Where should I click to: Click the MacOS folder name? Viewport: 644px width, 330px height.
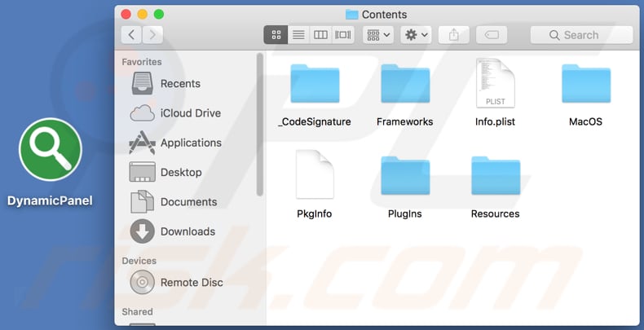point(585,122)
